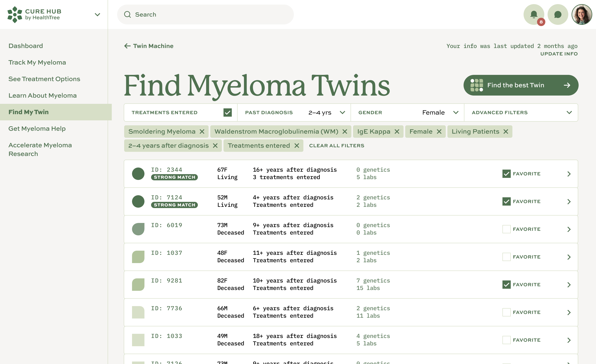Viewport: 596px width, 364px height.
Task: Remove the Smoldering Myeloma filter tag
Action: [x=202, y=132]
